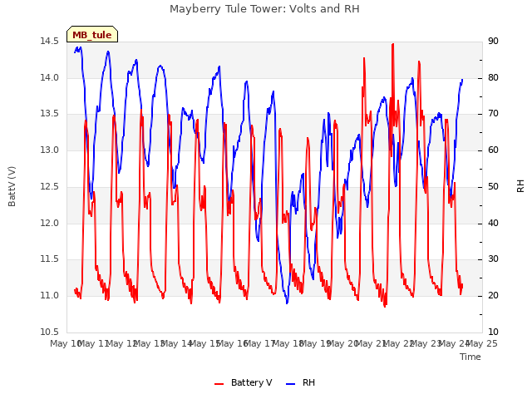Click the 20 tick label on RH axis
Viewport: 532px width, 399px height.
coord(493,296)
